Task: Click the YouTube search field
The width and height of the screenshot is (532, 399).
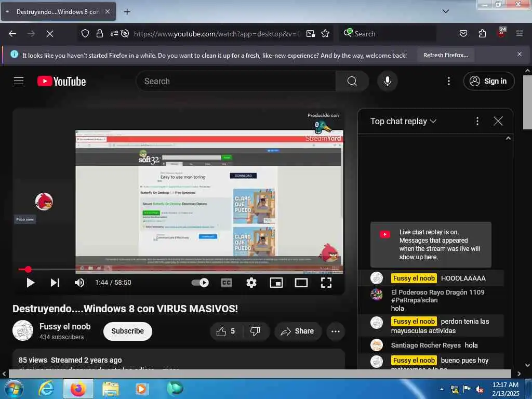Action: pyautogui.click(x=236, y=81)
